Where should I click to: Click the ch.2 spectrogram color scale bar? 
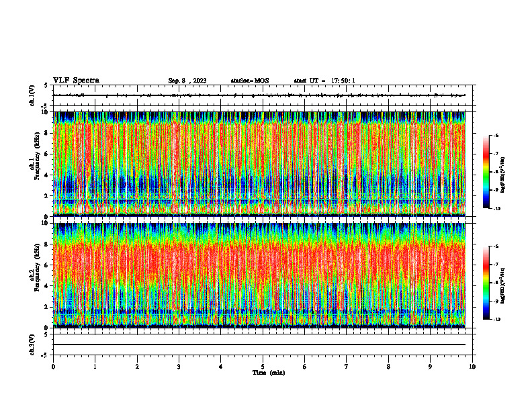click(486, 283)
